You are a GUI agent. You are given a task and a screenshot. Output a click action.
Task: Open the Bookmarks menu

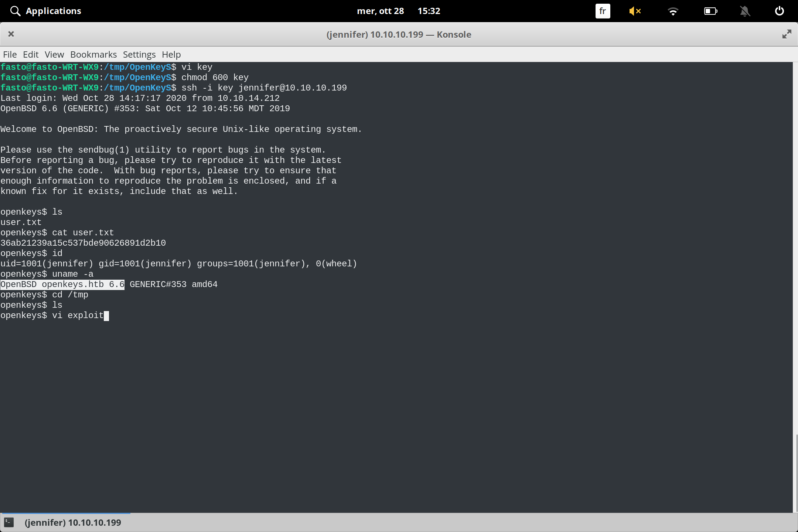93,54
